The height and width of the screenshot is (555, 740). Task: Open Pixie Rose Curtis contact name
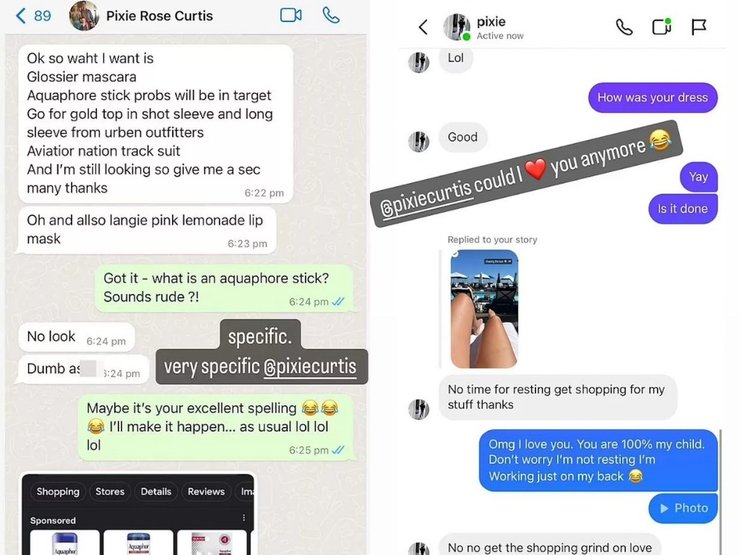[160, 16]
